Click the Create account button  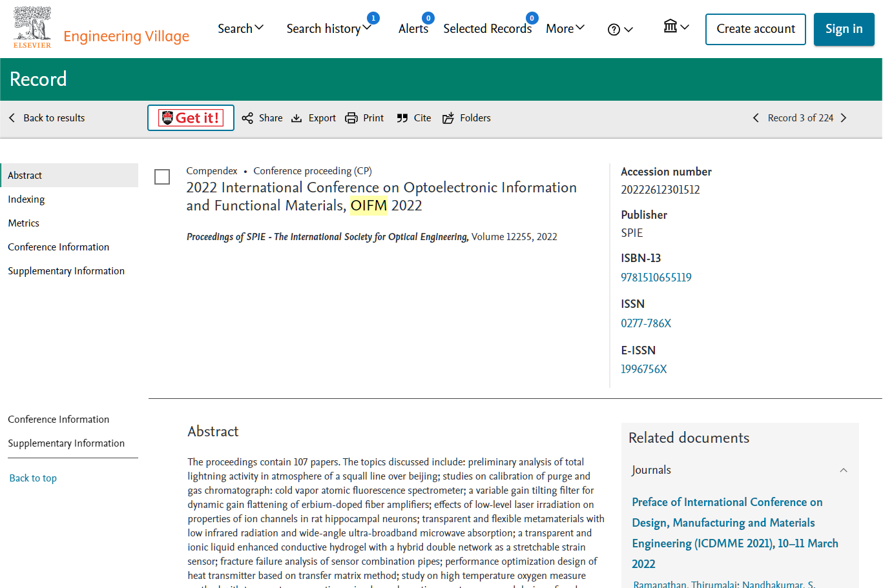coord(756,29)
